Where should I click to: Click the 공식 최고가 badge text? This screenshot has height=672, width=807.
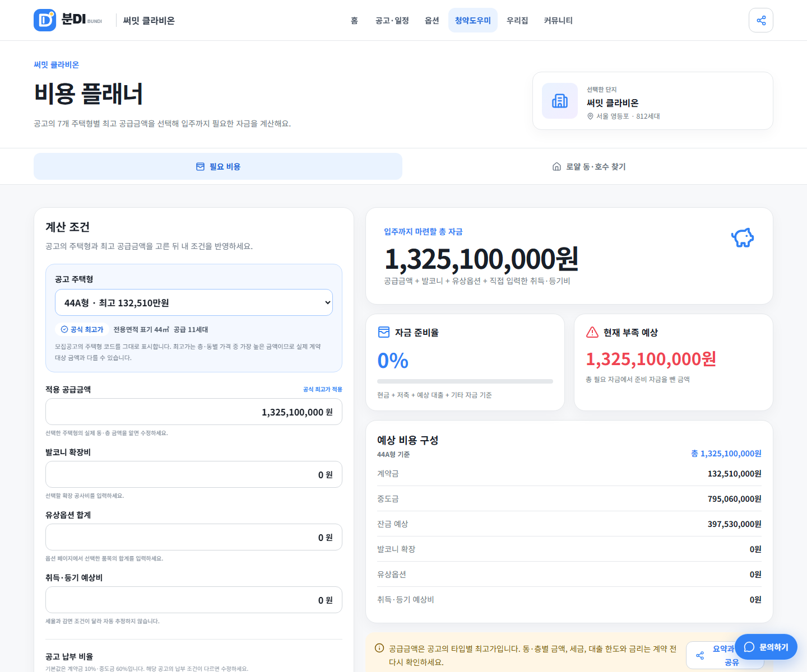click(87, 330)
